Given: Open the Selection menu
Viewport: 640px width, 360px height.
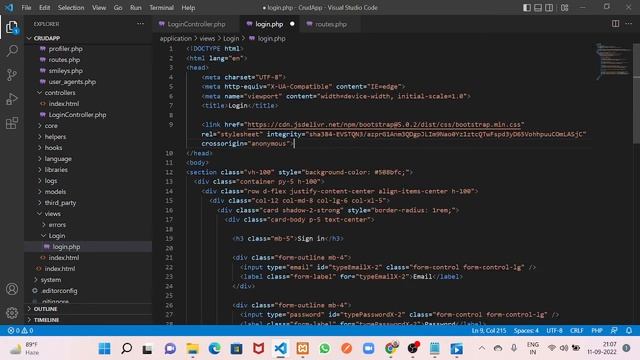Looking at the screenshot, I should click(71, 7).
